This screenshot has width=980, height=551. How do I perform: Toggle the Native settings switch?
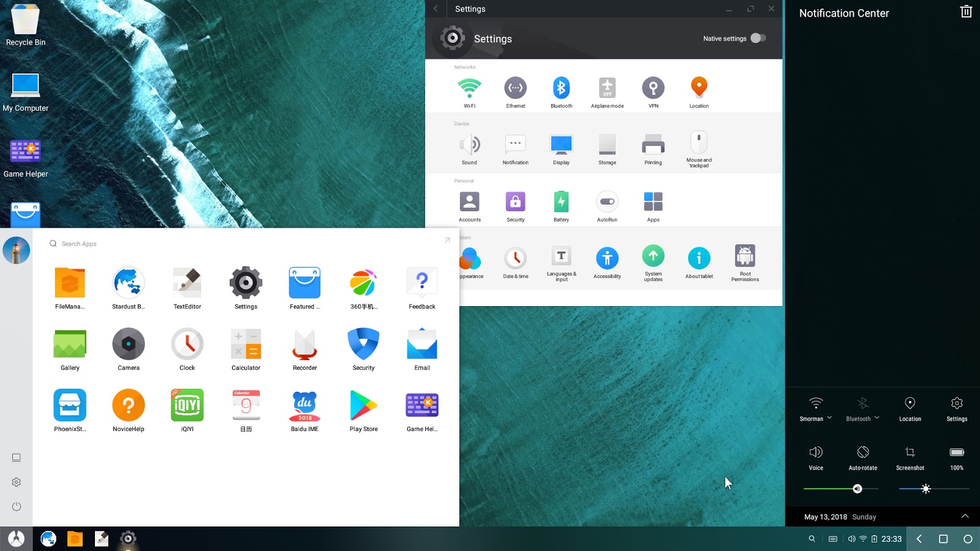[758, 38]
